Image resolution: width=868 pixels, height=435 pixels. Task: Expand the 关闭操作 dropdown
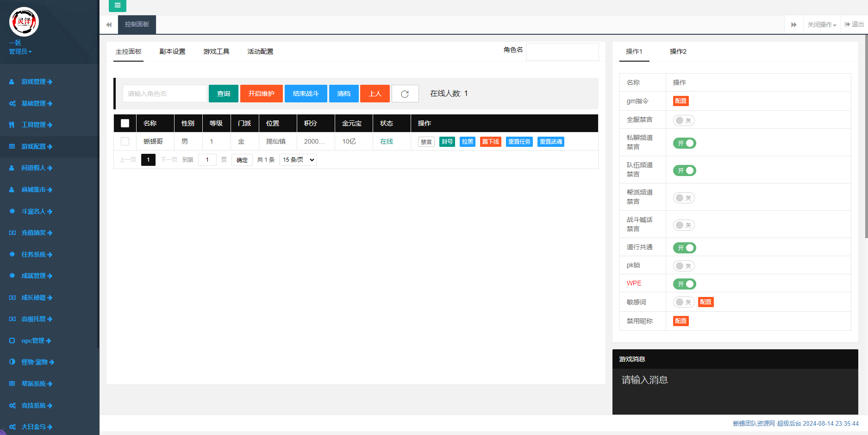pos(822,25)
